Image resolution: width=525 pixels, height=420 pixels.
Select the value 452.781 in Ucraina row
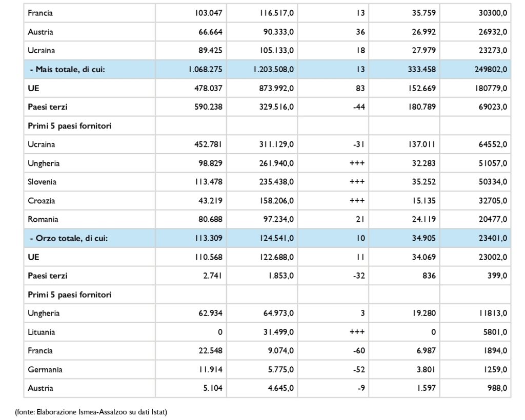[x=208, y=144]
